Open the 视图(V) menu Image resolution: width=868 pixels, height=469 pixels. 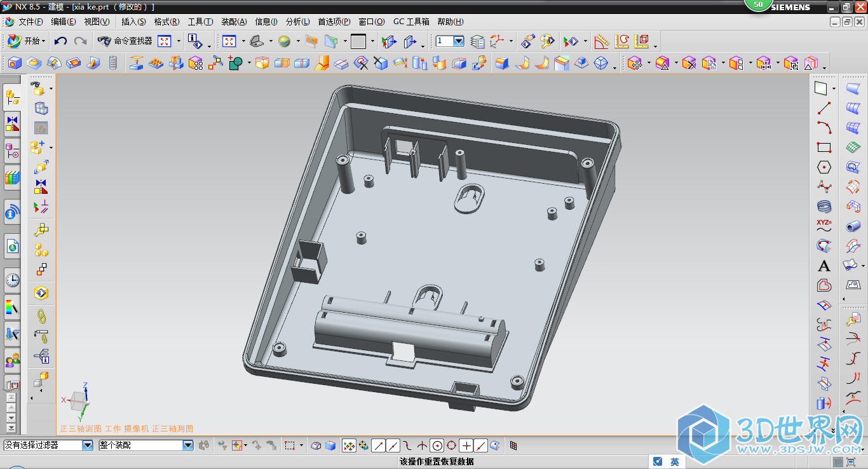pyautogui.click(x=97, y=22)
